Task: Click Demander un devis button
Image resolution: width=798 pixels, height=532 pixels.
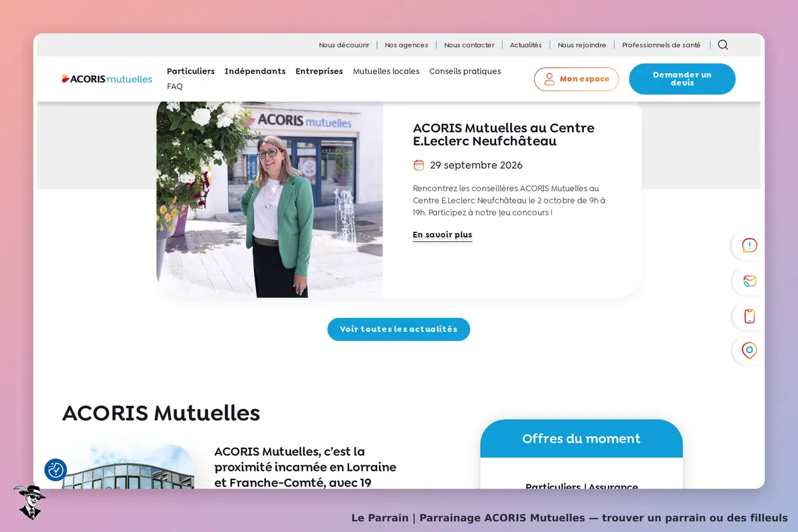Action: (682, 79)
